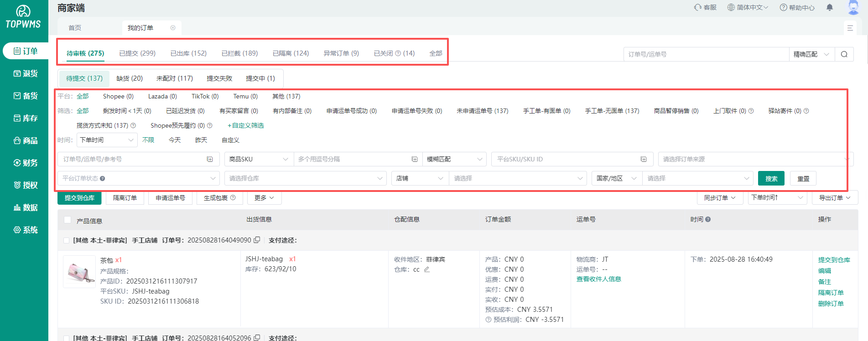Open the 订单 sidebar menu
This screenshot has width=868, height=341.
25,51
